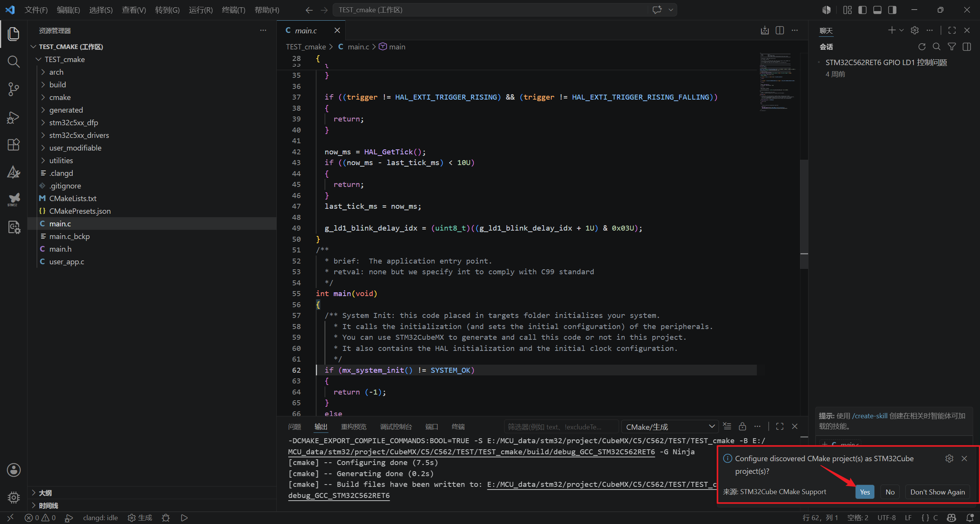Split the editor to the right
980x524 pixels.
click(x=780, y=30)
